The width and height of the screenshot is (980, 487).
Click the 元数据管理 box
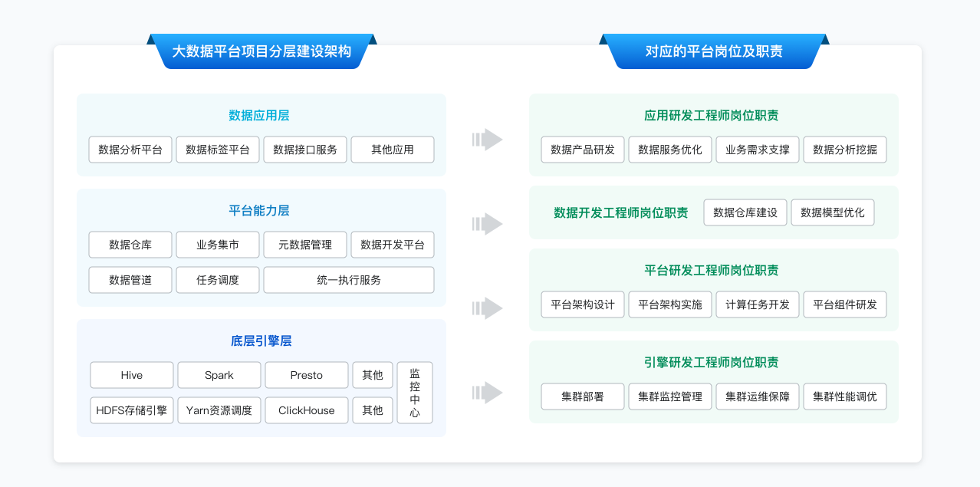(x=305, y=245)
